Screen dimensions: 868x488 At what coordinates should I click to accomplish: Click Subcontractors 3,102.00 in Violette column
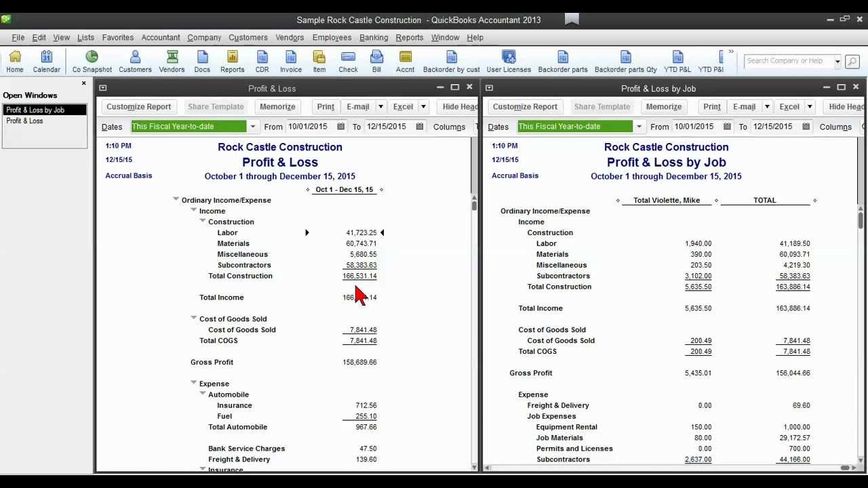pos(698,276)
